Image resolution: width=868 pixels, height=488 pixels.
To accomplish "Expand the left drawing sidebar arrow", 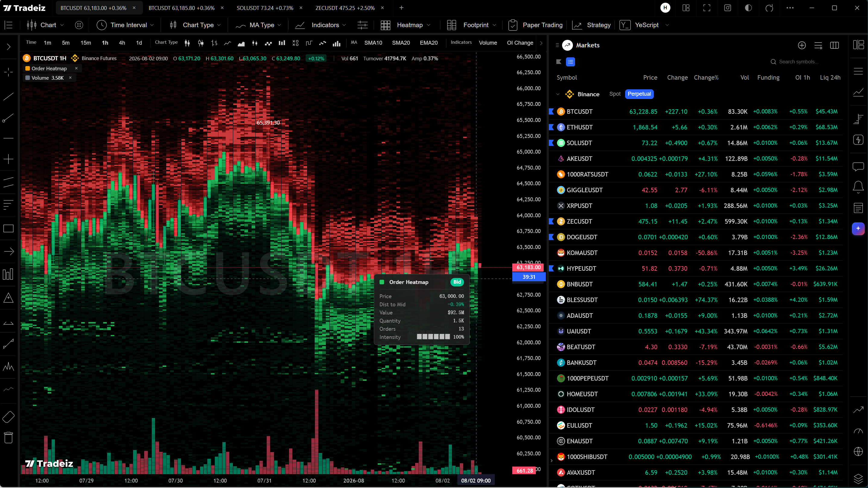I will (x=8, y=47).
